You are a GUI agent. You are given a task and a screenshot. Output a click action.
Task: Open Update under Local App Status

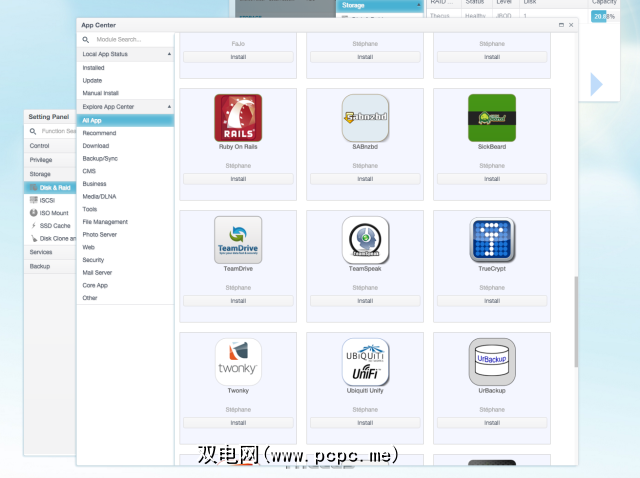(x=125, y=80)
